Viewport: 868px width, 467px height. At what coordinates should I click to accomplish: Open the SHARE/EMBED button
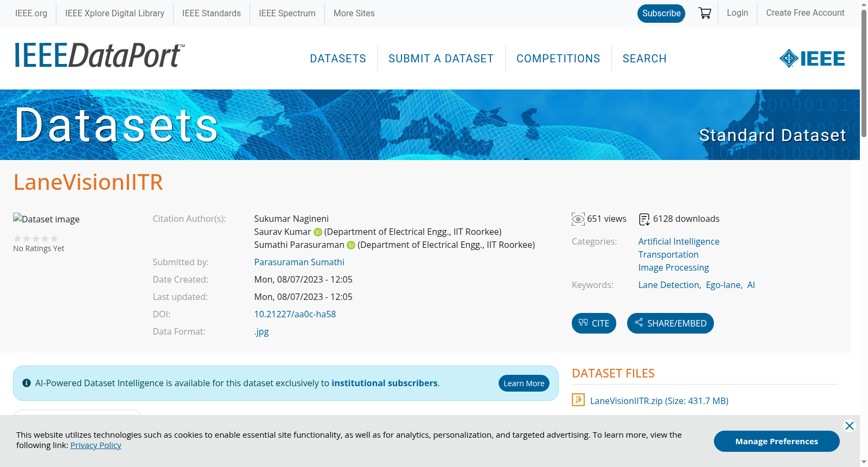(x=671, y=323)
